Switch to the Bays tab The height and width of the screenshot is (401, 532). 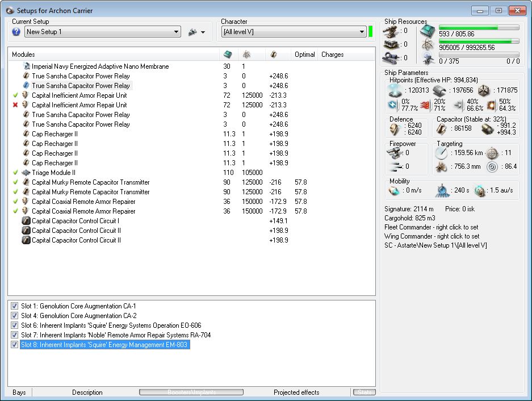[x=19, y=392]
